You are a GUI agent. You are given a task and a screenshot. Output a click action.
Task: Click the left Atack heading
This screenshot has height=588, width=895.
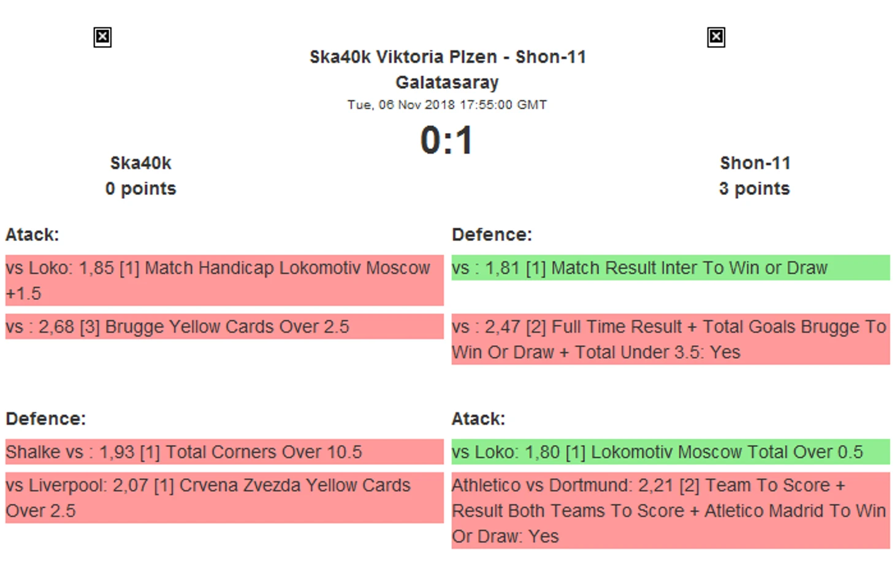[32, 235]
